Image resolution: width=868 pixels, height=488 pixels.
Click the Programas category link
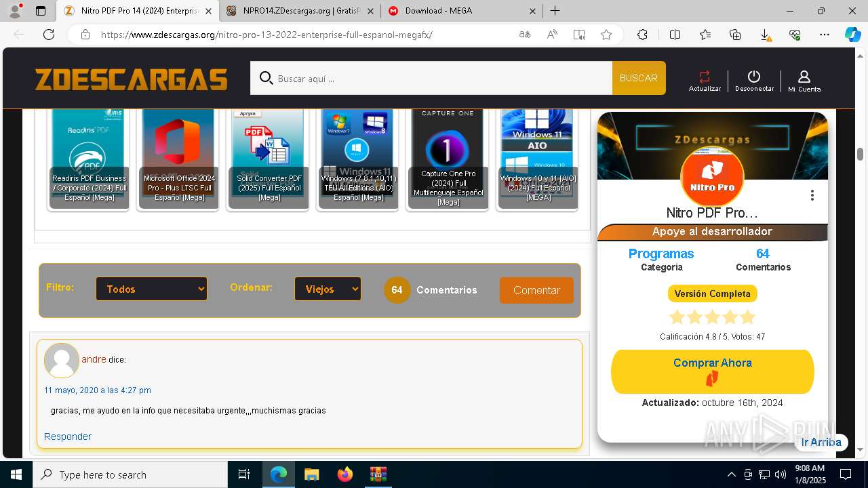coord(661,253)
